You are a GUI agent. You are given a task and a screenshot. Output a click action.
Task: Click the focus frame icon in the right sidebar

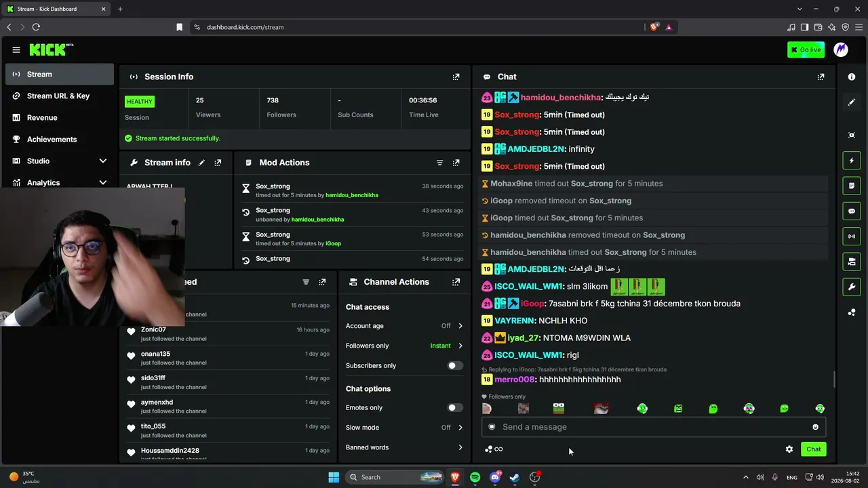[x=852, y=135]
